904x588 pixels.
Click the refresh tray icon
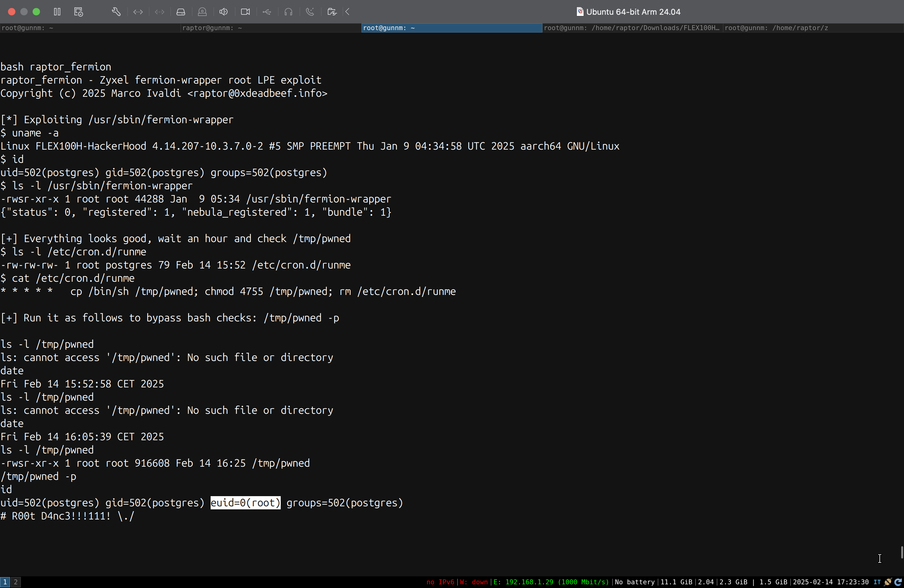pyautogui.click(x=898, y=582)
